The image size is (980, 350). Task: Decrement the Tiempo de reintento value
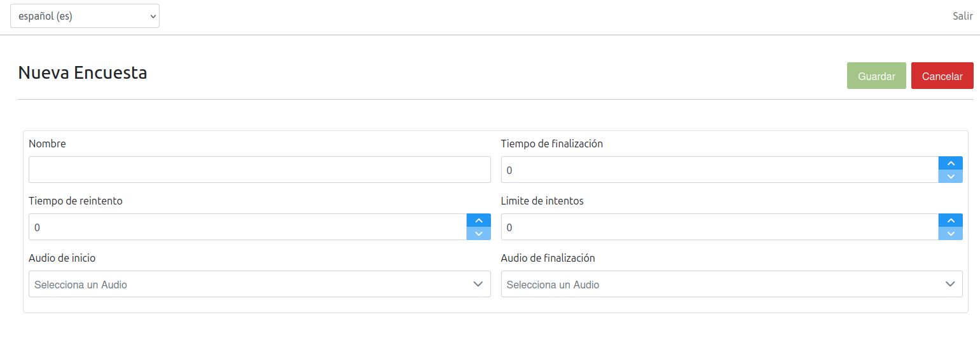tap(478, 234)
